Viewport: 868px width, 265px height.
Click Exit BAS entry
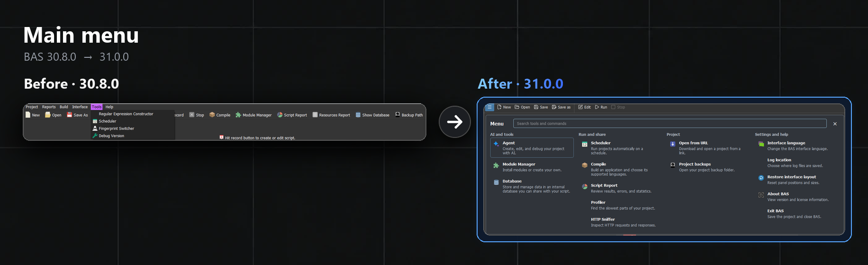[x=794, y=214]
